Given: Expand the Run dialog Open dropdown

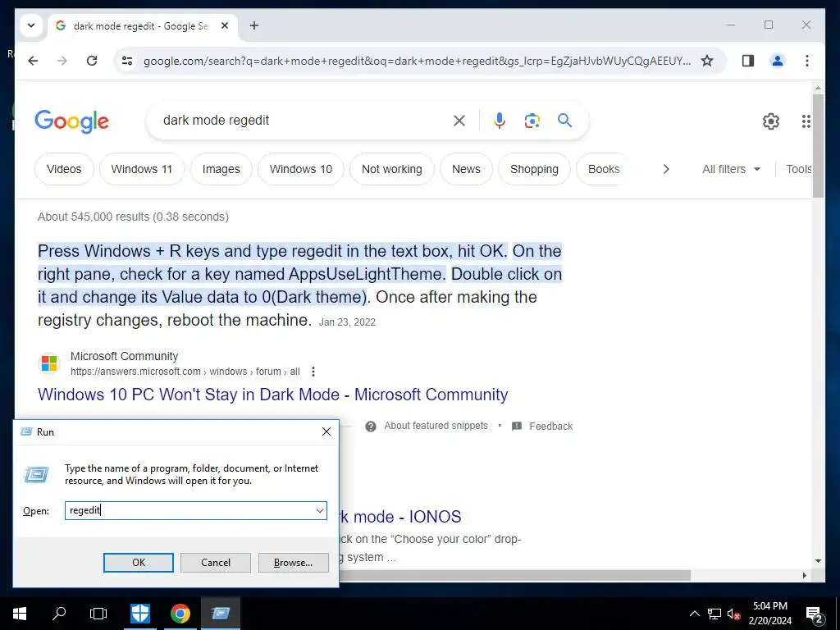Looking at the screenshot, I should coord(320,510).
